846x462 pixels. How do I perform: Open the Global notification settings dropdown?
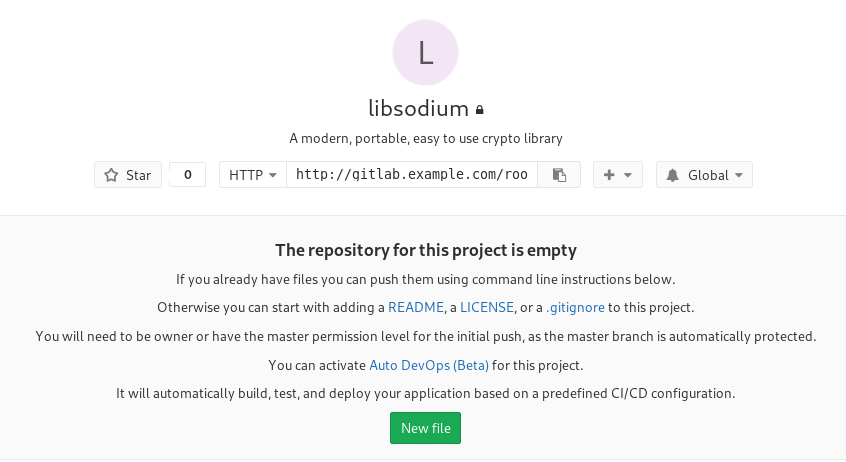pyautogui.click(x=704, y=175)
